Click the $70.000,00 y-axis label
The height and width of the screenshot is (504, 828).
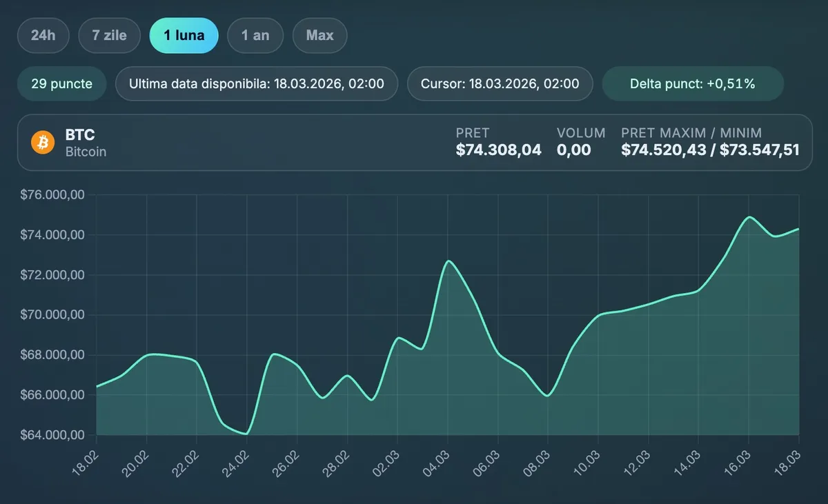pyautogui.click(x=52, y=315)
